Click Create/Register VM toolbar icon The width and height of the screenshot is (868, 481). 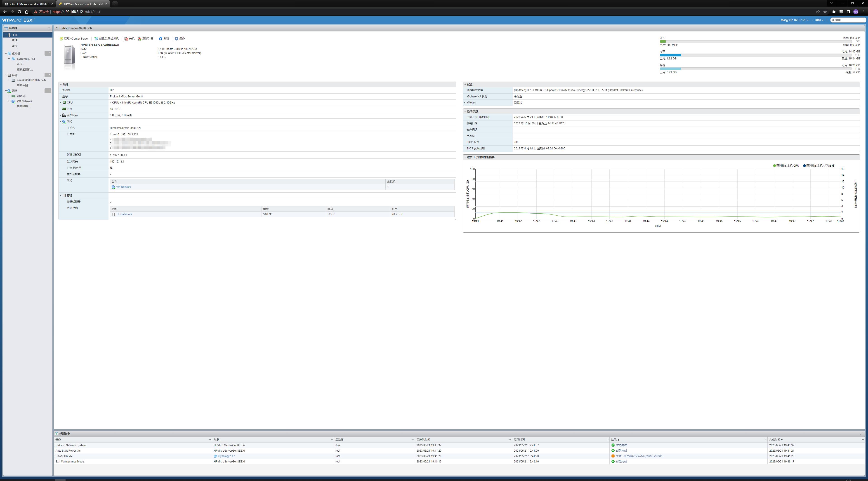tap(96, 39)
